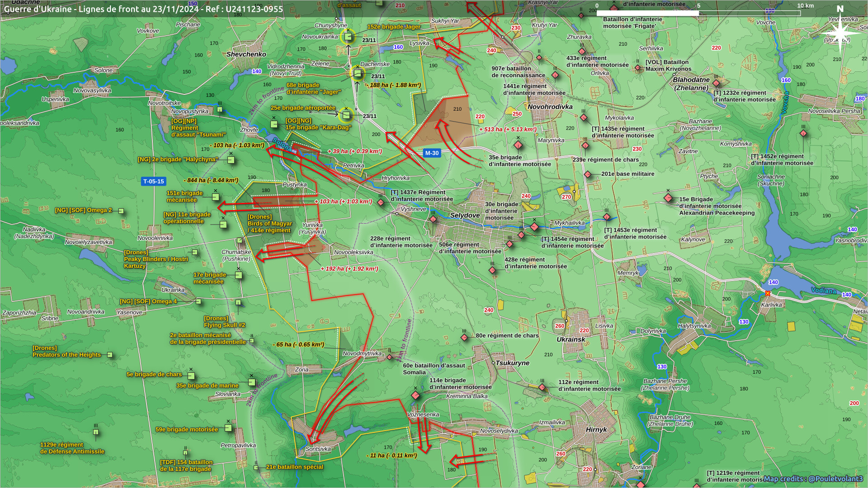Screen dimensions: 868x488
Task: Click the 68e brigade Jager circled unit marker
Action: pos(357,74)
